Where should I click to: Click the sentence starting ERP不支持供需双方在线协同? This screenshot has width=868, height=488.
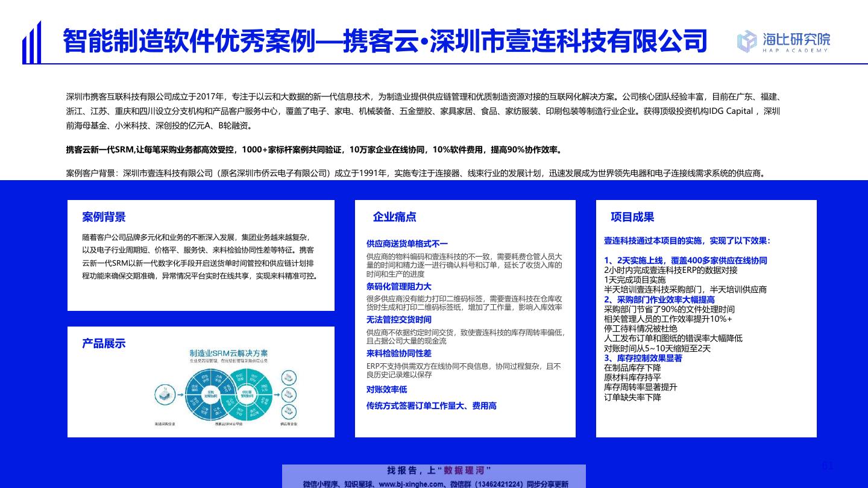coord(464,371)
